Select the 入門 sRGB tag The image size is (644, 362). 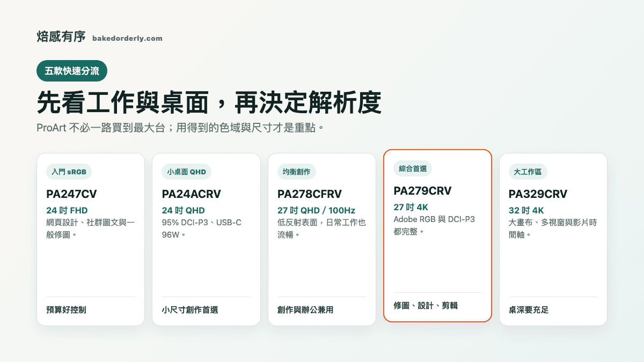pos(69,172)
